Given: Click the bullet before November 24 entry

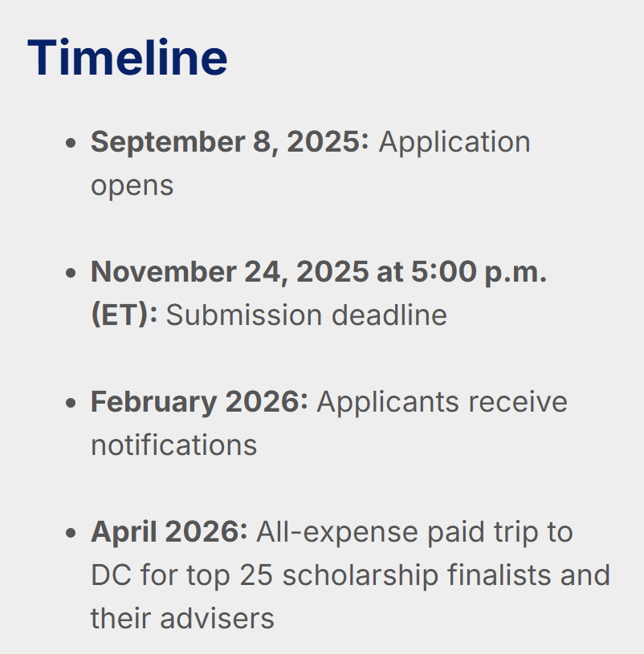Looking at the screenshot, I should (71, 273).
